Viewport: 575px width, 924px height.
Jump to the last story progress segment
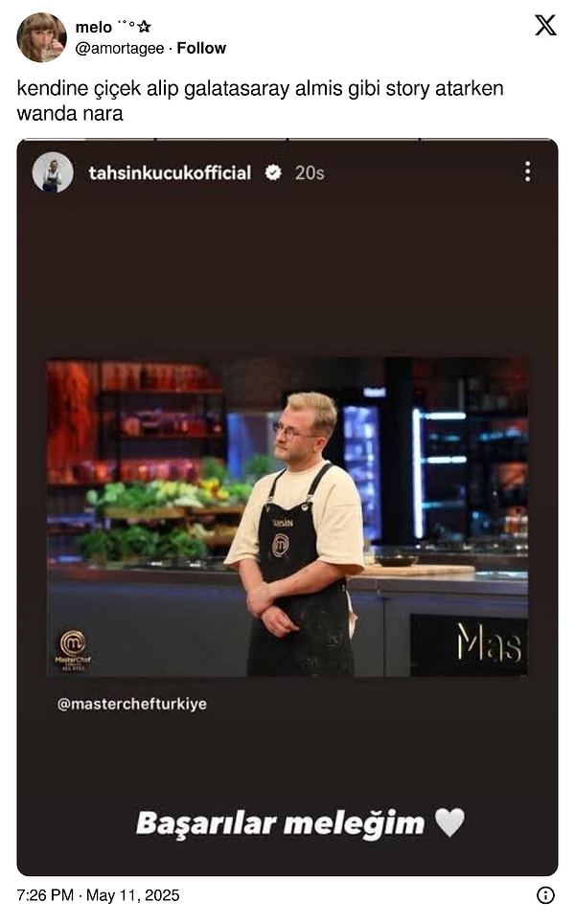point(486,140)
